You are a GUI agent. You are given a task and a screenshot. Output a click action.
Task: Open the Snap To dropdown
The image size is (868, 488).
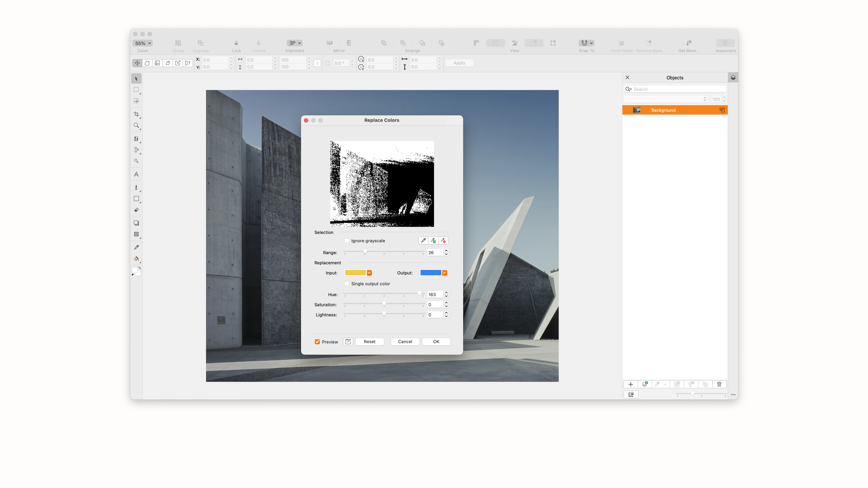click(587, 43)
